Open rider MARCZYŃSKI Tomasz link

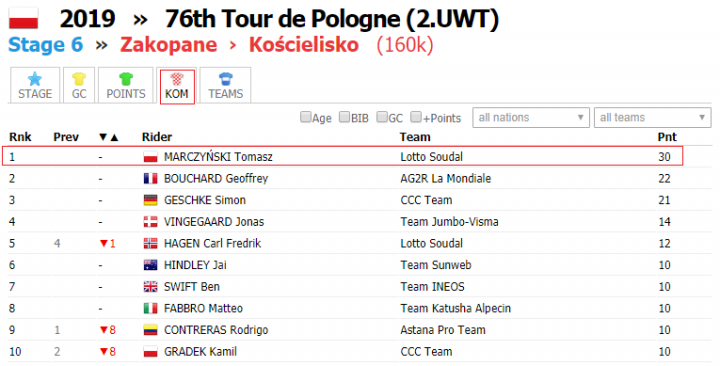tap(218, 157)
